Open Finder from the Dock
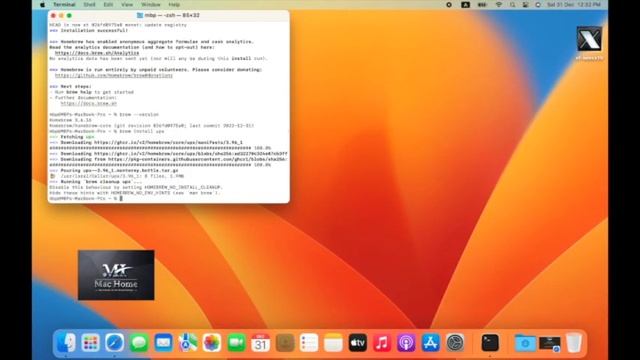Image resolution: width=640 pixels, height=360 pixels. [x=66, y=342]
